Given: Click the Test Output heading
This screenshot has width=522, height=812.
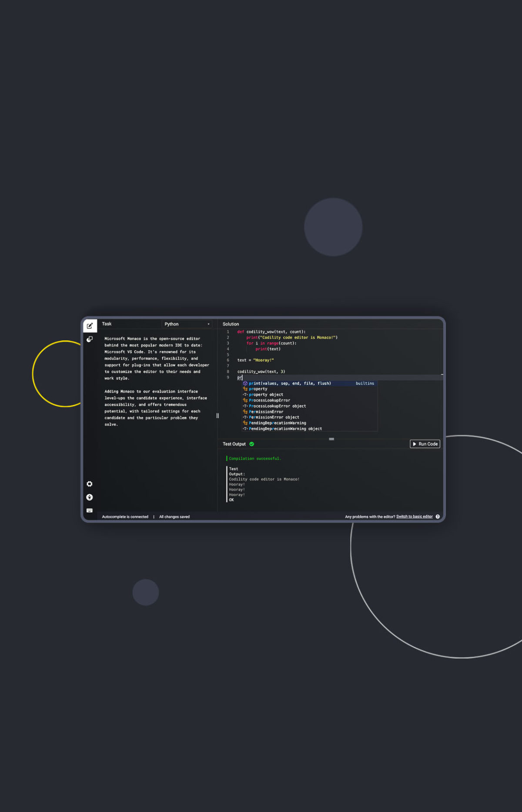Looking at the screenshot, I should click(x=234, y=444).
